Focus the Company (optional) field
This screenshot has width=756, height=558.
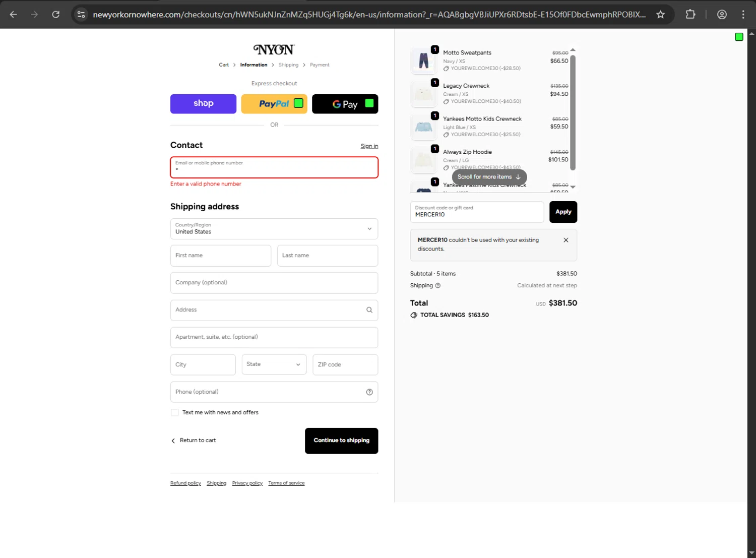[x=274, y=283]
